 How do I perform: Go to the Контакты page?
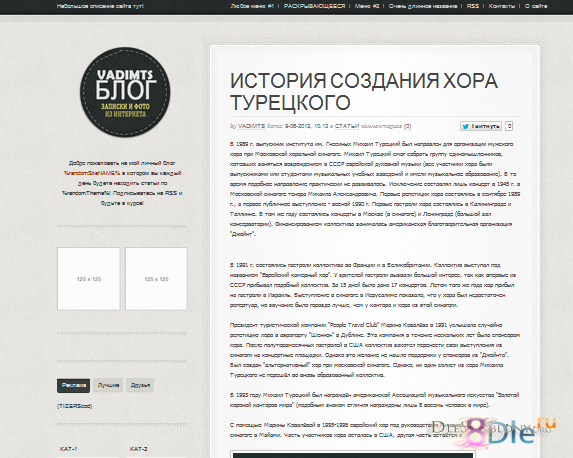point(502,6)
